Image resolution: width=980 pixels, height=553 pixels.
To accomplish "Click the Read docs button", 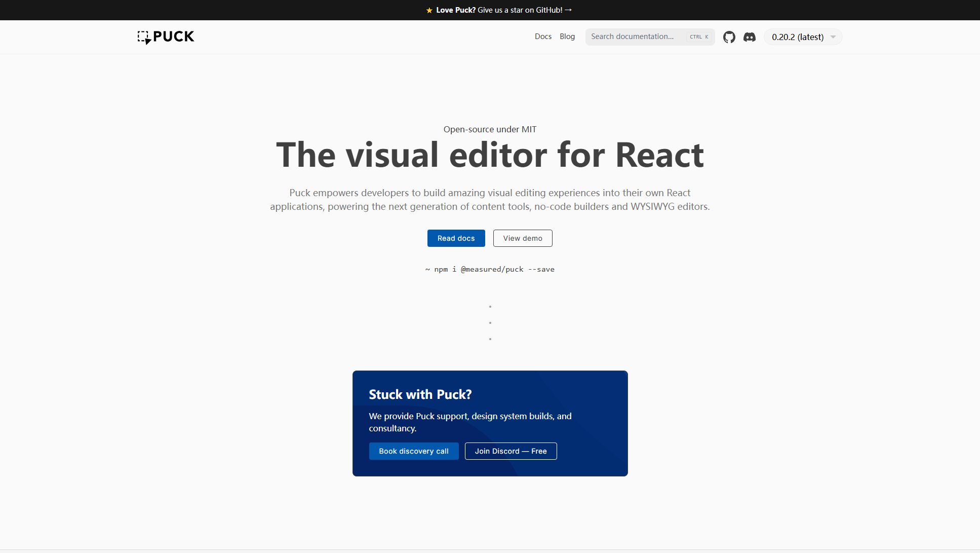I will coord(456,238).
